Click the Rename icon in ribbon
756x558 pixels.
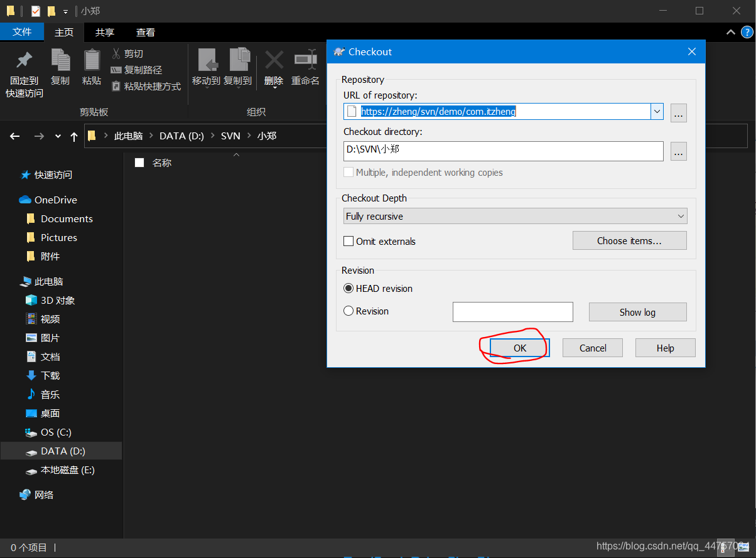[305, 61]
